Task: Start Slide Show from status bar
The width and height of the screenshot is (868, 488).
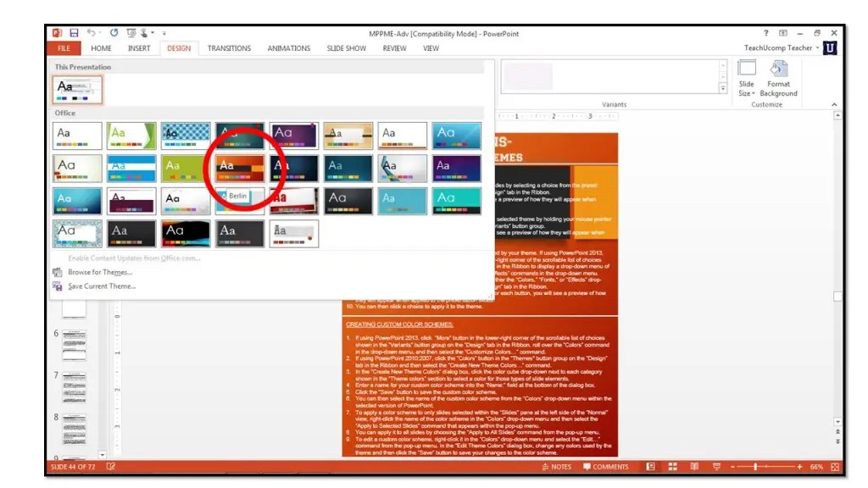Action: (x=717, y=466)
